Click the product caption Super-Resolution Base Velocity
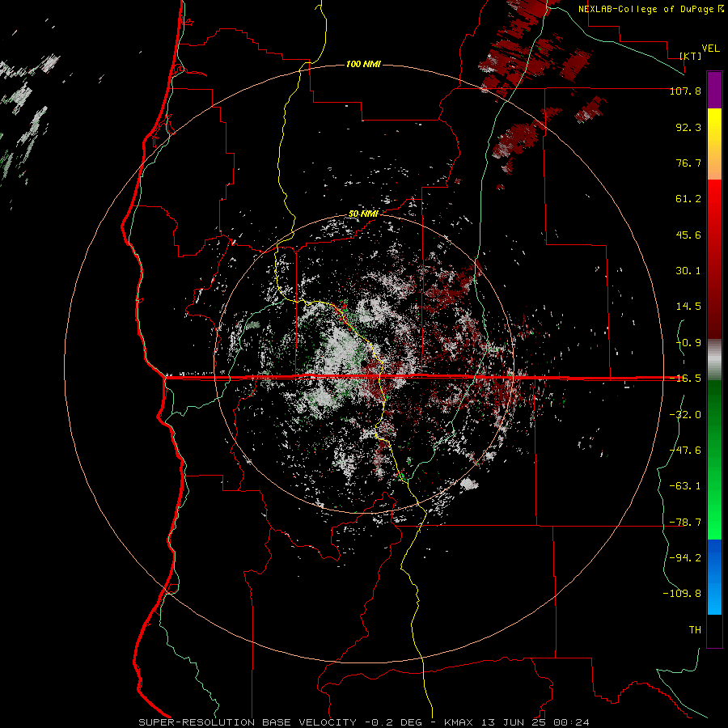Image resolution: width=728 pixels, height=728 pixels. [248, 722]
